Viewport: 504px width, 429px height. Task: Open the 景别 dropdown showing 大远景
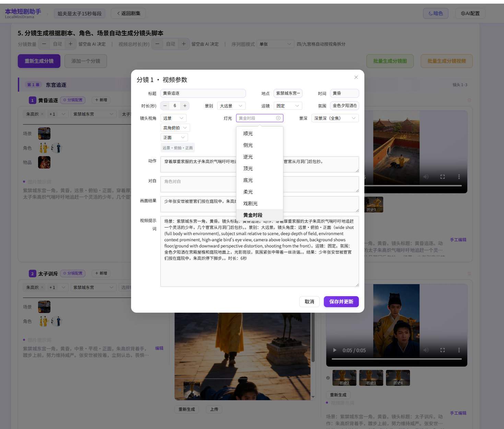231,105
